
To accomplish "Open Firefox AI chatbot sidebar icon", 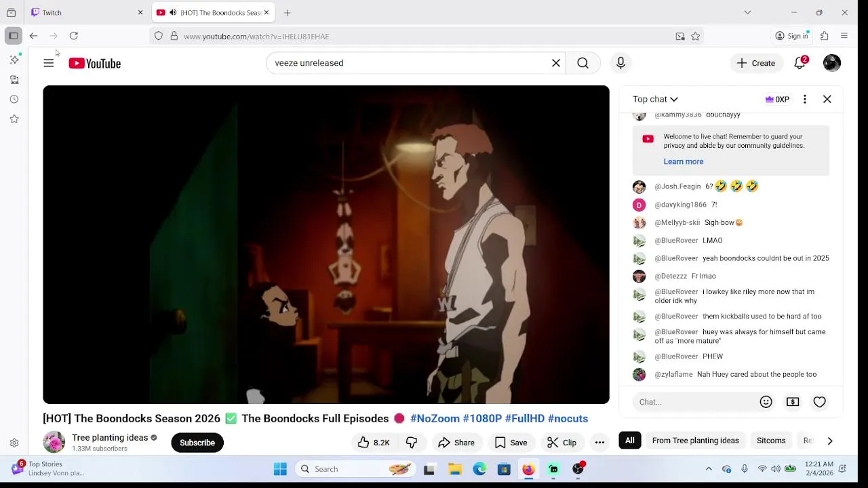I will (x=14, y=60).
